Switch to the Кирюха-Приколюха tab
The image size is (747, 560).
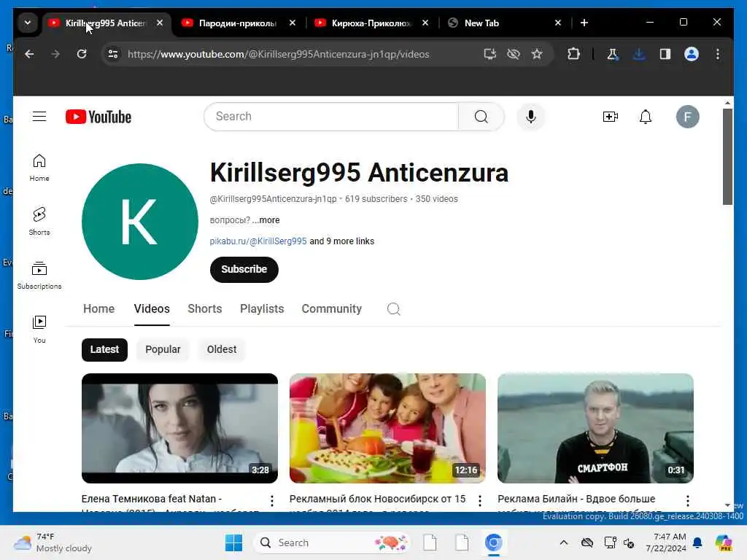pos(371,23)
